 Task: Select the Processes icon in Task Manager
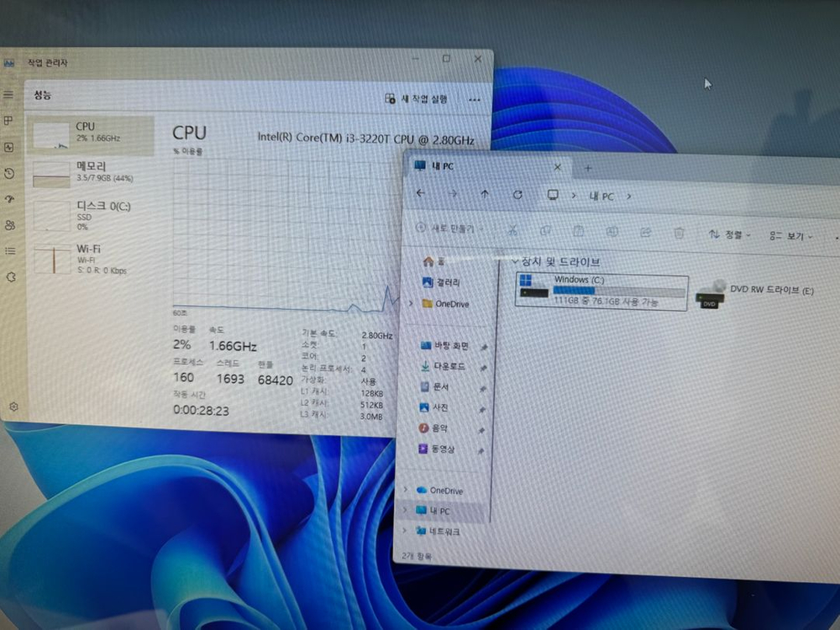coord(8,122)
